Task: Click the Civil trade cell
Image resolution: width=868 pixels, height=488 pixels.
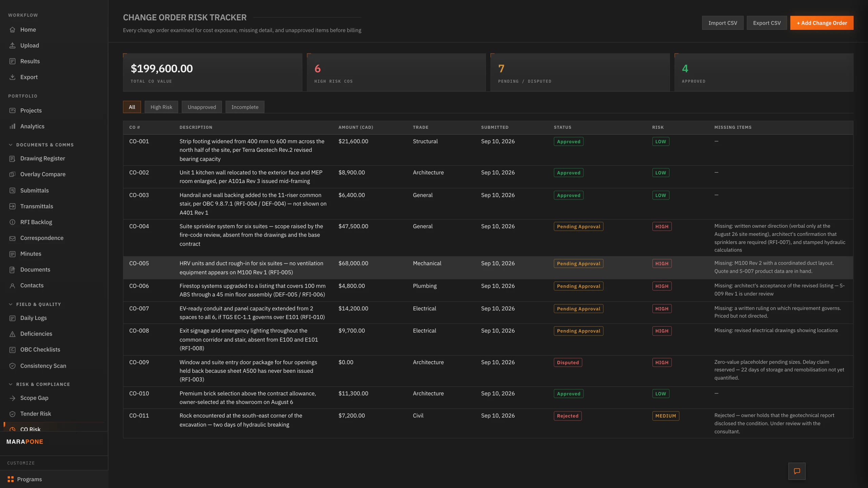Action: [x=418, y=415]
